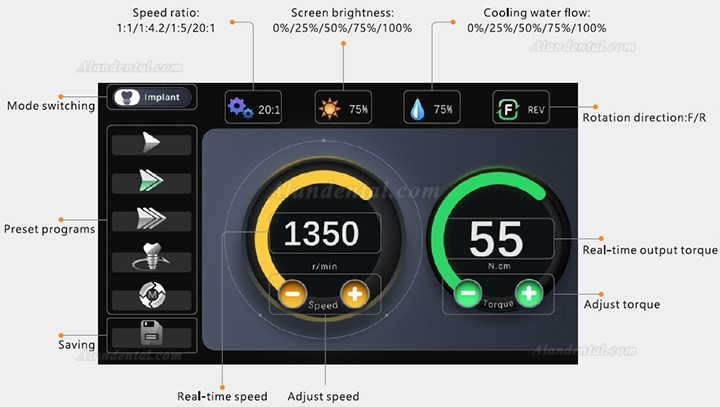Screen dimensions: 720x407
Task: Select the circular M preset program
Action: [152, 296]
